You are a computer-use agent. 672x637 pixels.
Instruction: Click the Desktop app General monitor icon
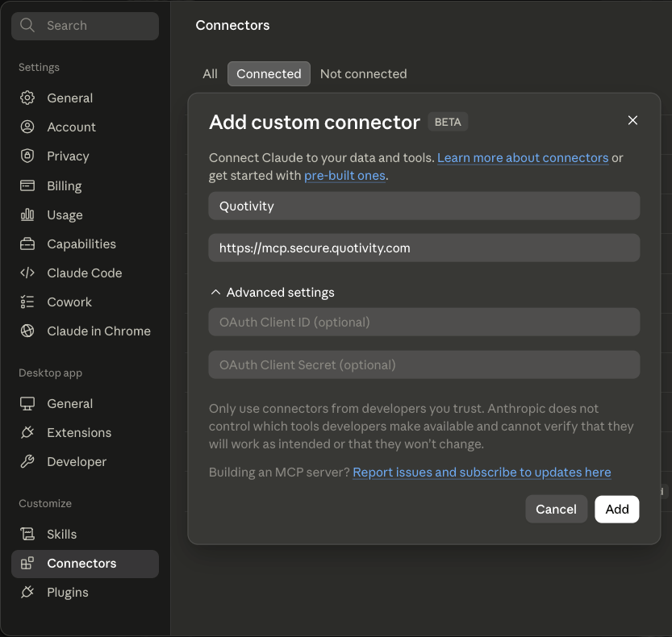(x=27, y=403)
